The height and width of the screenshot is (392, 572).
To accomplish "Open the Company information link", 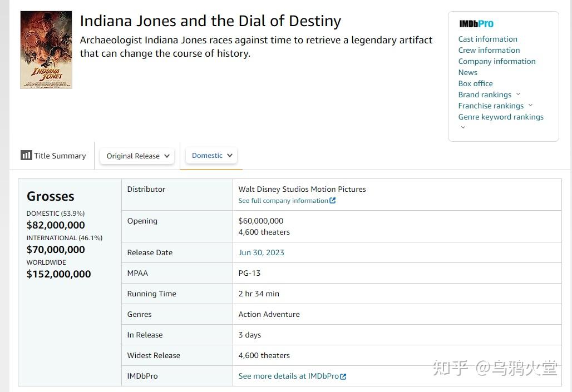I will pyautogui.click(x=497, y=61).
